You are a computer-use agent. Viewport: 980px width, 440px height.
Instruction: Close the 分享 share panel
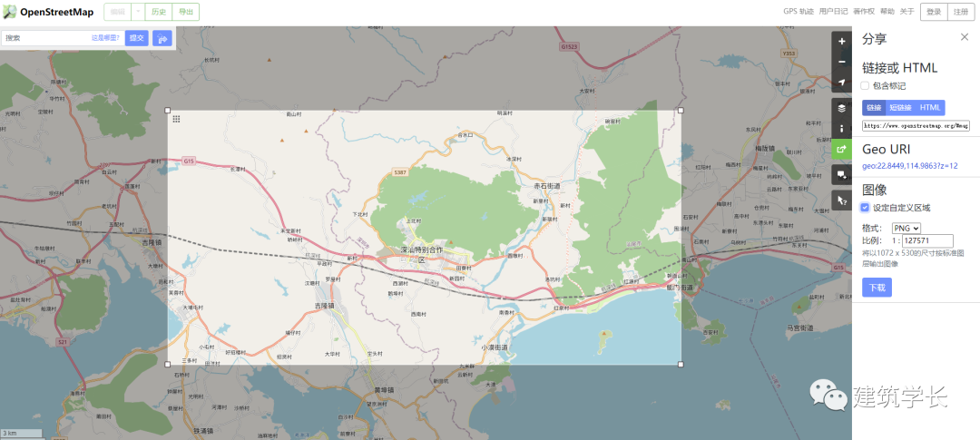pos(965,37)
